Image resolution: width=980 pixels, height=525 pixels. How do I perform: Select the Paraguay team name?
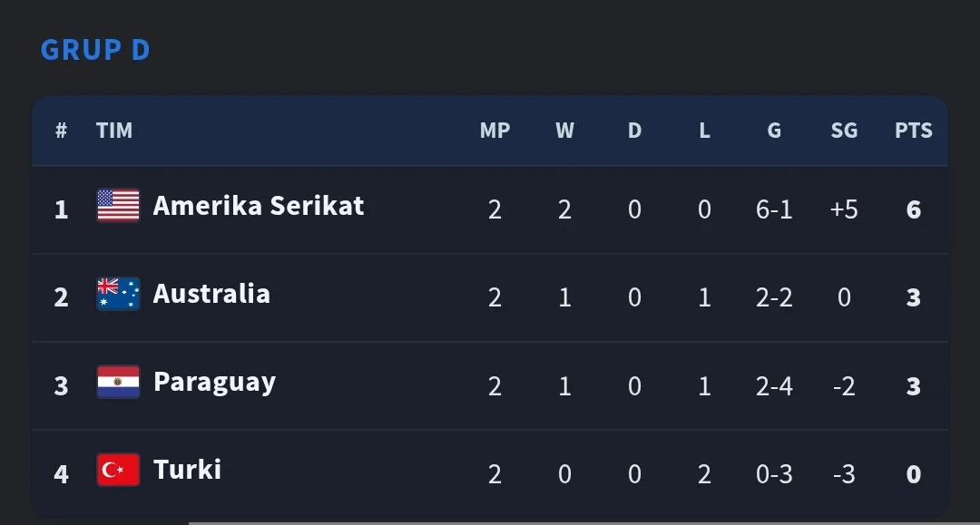click(214, 383)
